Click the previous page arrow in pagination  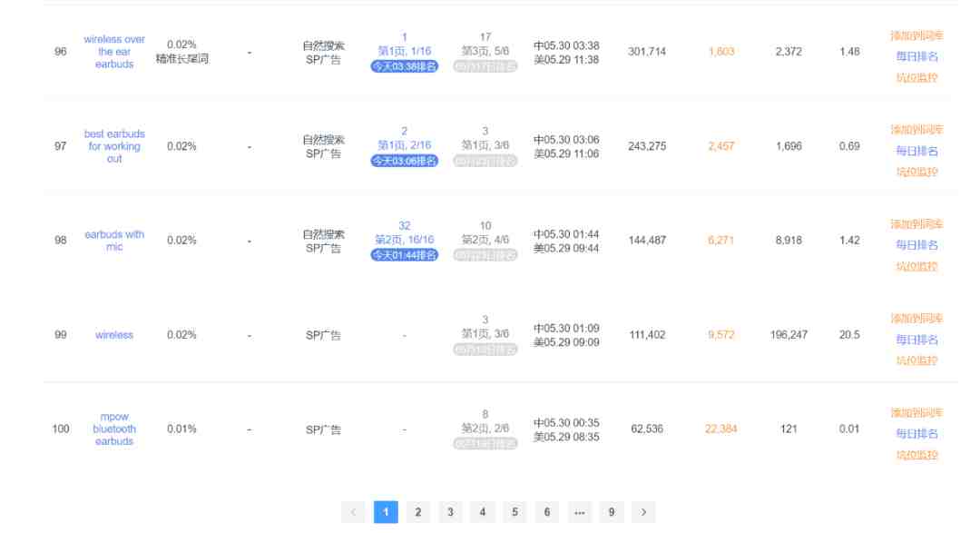(x=353, y=512)
